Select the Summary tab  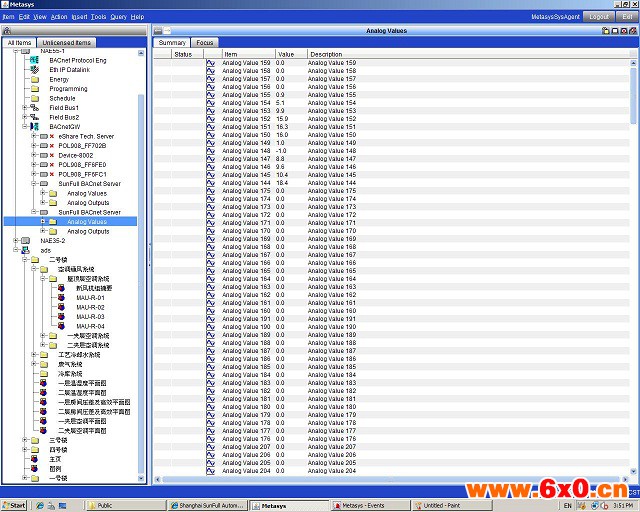[x=172, y=42]
